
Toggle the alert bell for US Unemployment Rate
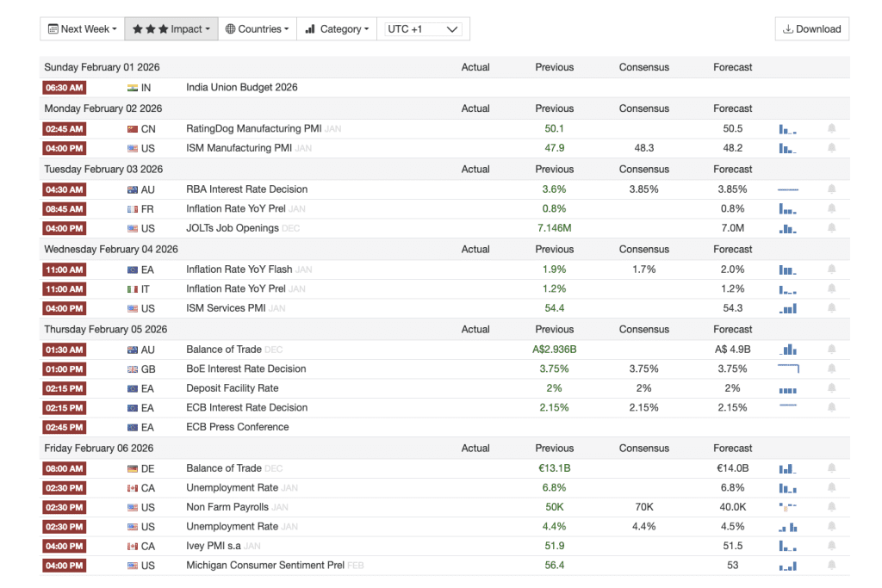(831, 527)
